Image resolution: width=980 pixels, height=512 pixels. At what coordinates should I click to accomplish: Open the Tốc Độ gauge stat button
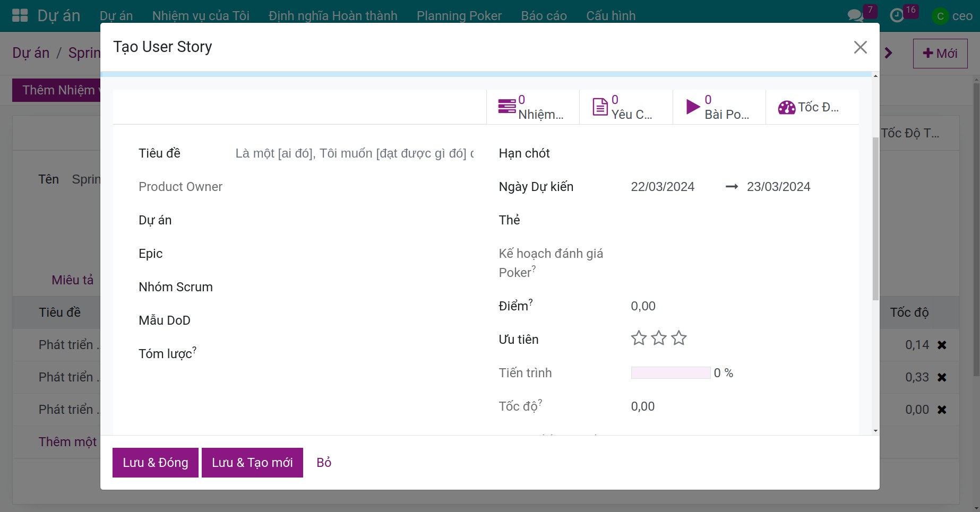(x=812, y=107)
